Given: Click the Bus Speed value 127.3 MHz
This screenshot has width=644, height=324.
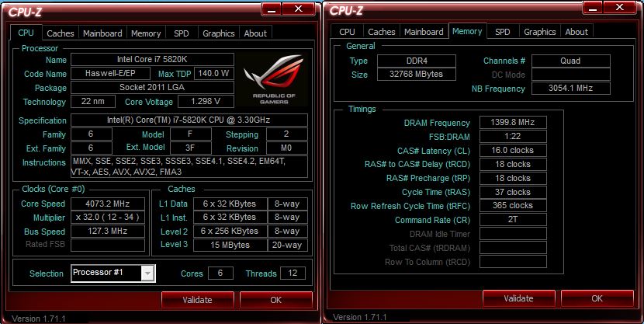Looking at the screenshot, I should (x=108, y=231).
